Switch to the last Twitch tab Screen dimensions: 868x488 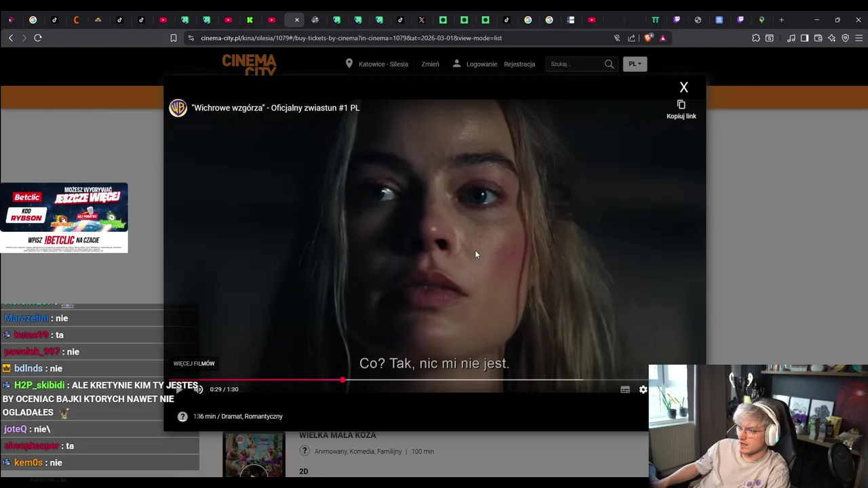point(741,20)
